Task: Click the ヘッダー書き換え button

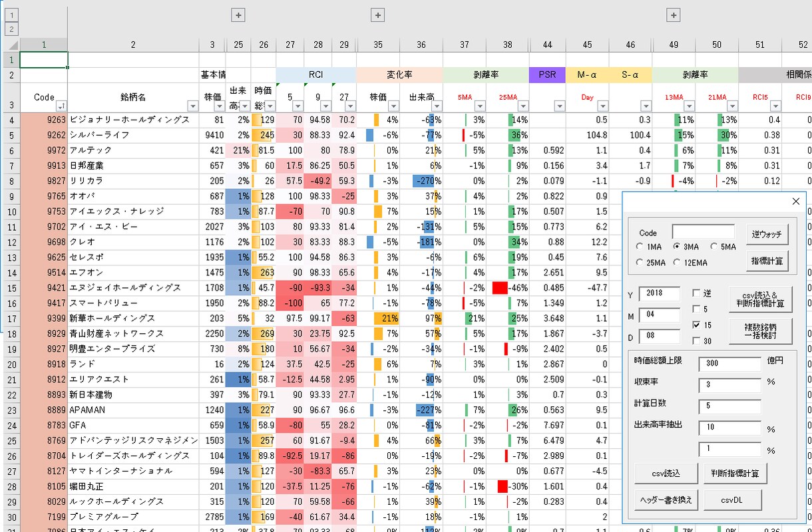Action: (666, 500)
